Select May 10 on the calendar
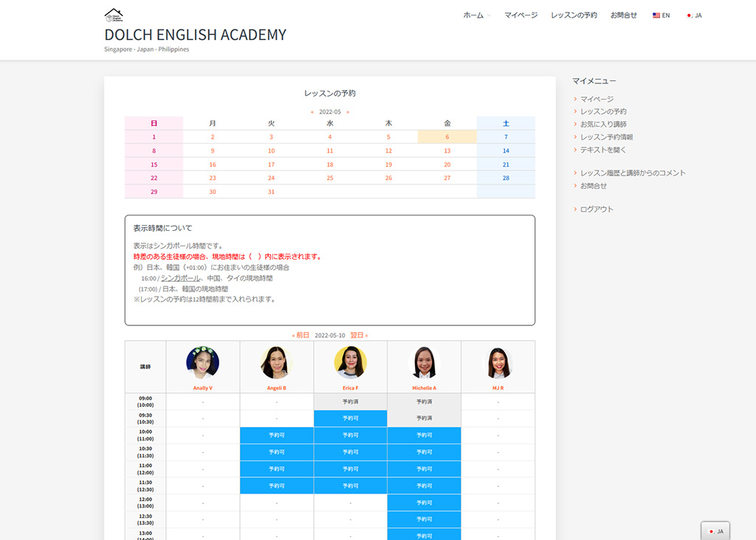This screenshot has width=756, height=540. click(272, 150)
